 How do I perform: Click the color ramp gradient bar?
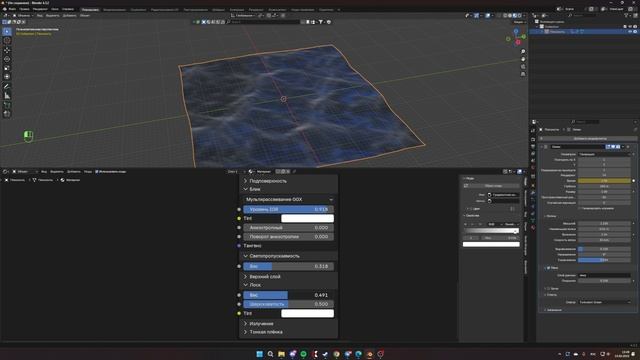pos(491,231)
